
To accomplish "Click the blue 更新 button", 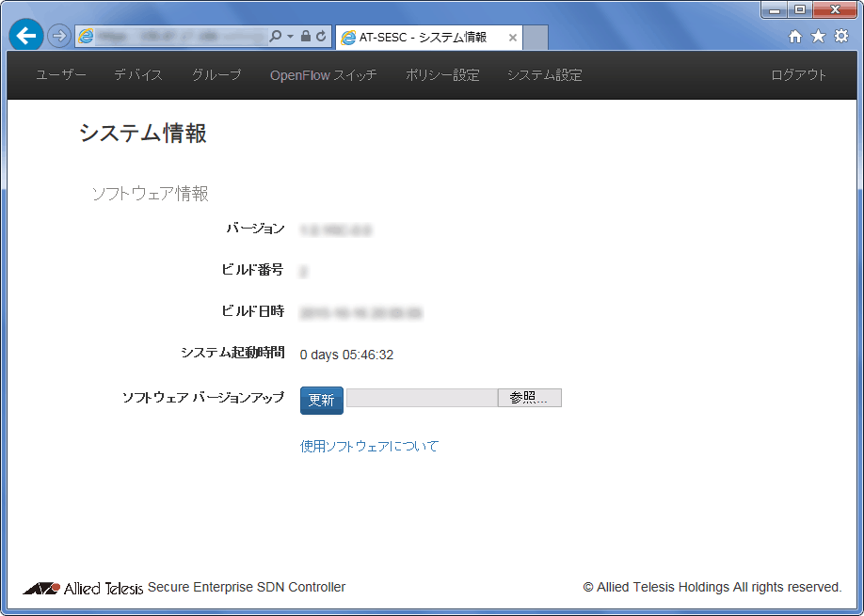I will (322, 401).
